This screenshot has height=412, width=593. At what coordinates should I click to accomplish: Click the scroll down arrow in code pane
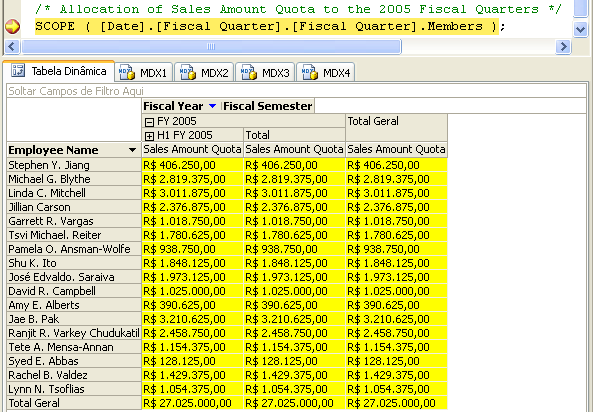[580, 29]
